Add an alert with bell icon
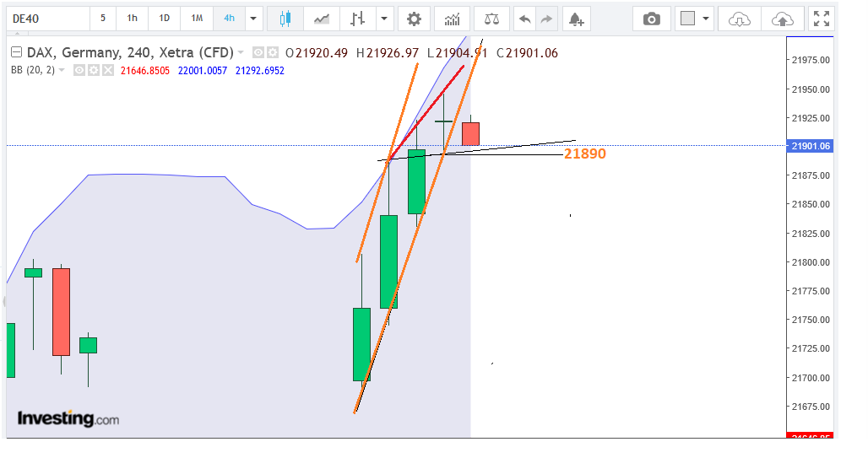 575,19
